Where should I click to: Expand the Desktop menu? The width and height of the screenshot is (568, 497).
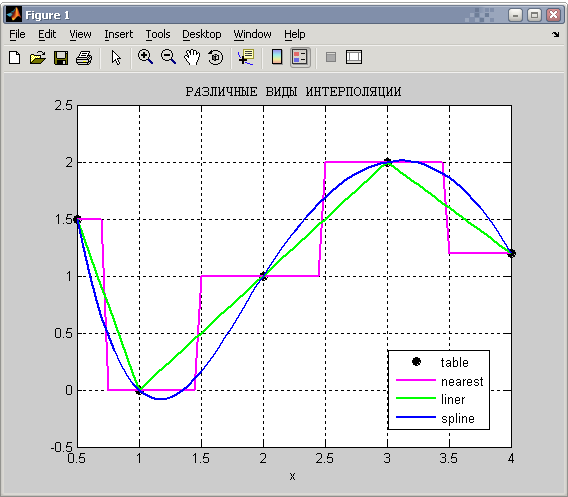point(201,34)
